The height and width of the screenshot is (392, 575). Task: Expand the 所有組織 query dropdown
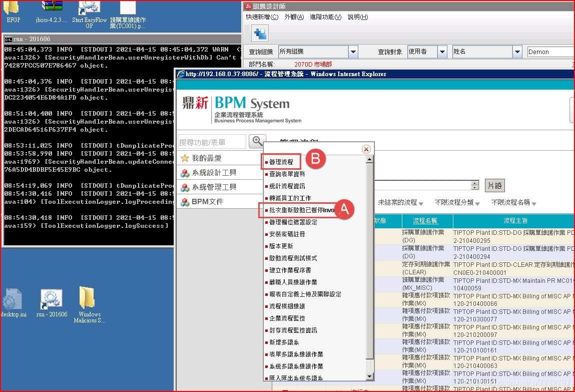point(353,52)
